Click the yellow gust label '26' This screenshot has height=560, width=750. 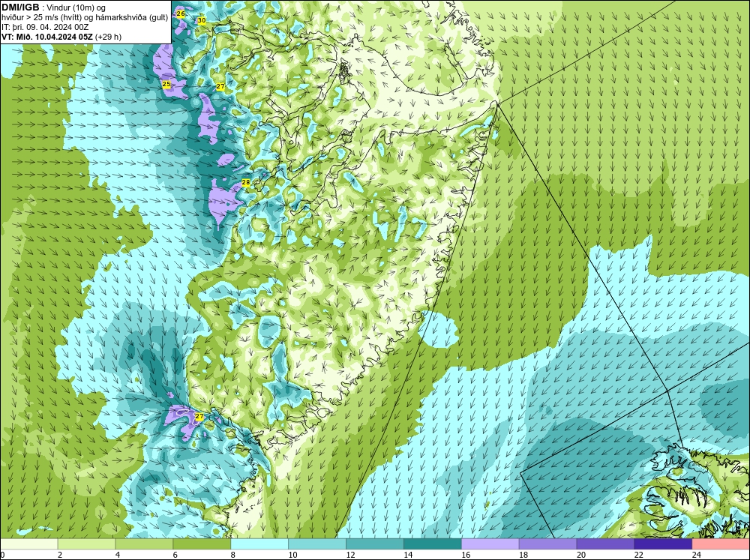point(181,13)
